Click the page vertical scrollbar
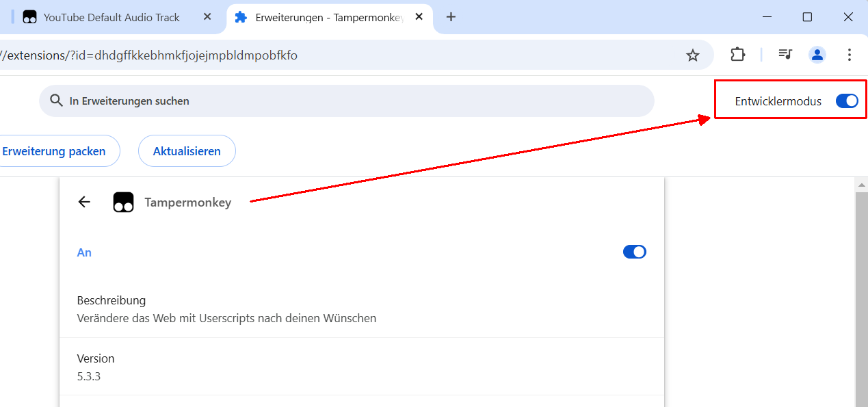This screenshot has height=407, width=868. coord(862,299)
